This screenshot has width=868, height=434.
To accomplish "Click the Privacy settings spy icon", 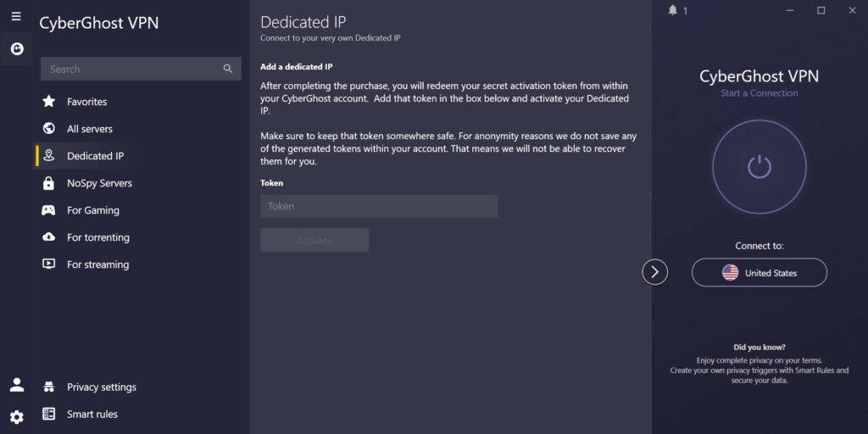I will (48, 387).
